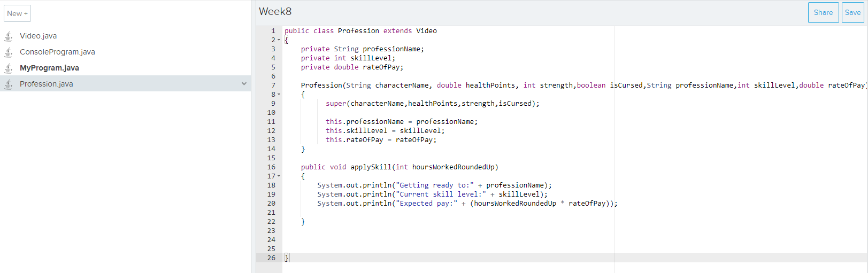Click the Java icon beside Profession.java
The height and width of the screenshot is (273, 868).
pos(9,84)
